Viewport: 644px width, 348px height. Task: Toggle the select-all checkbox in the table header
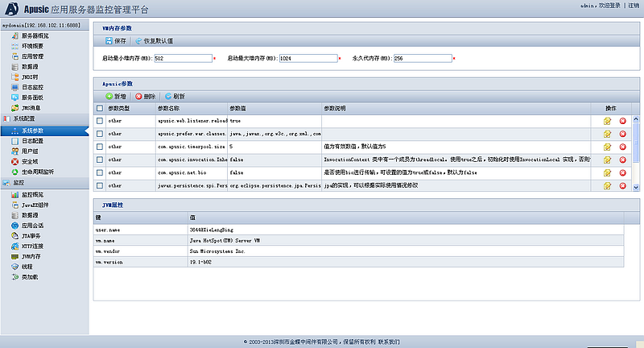coord(99,108)
